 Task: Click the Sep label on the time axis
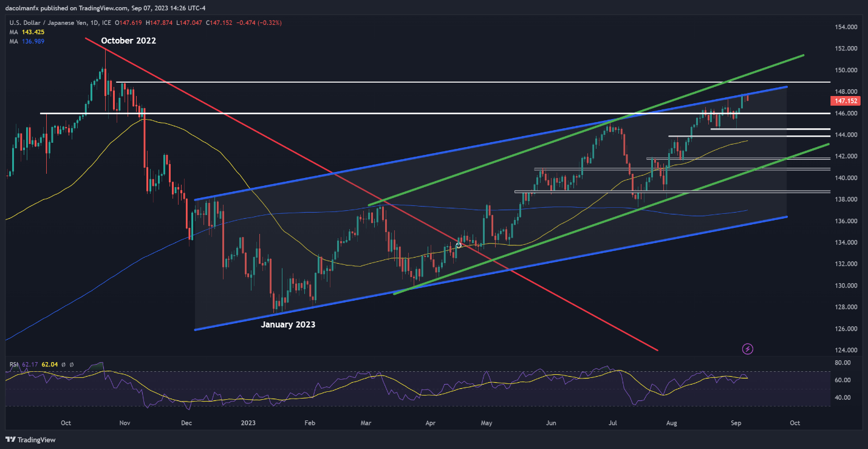[735, 423]
